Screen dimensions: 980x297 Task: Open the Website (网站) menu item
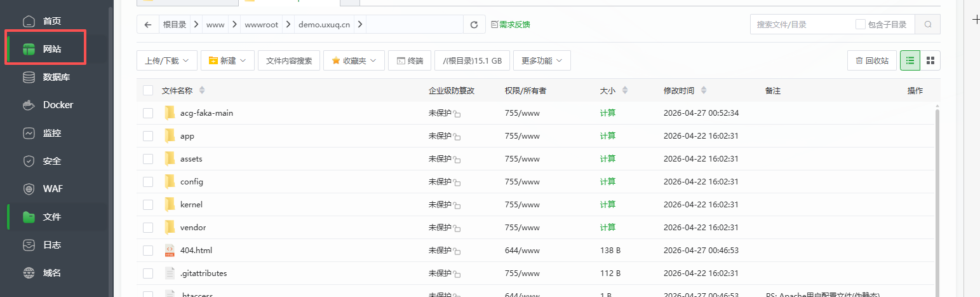point(51,50)
